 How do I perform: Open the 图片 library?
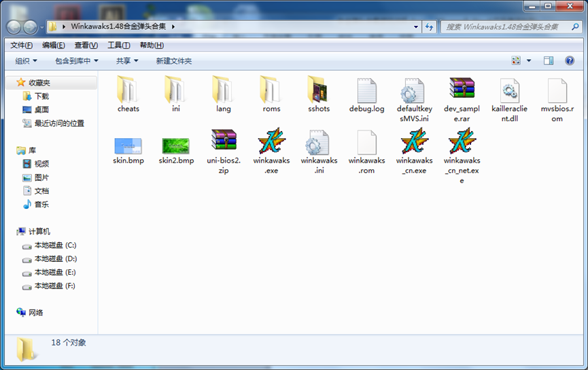point(41,177)
